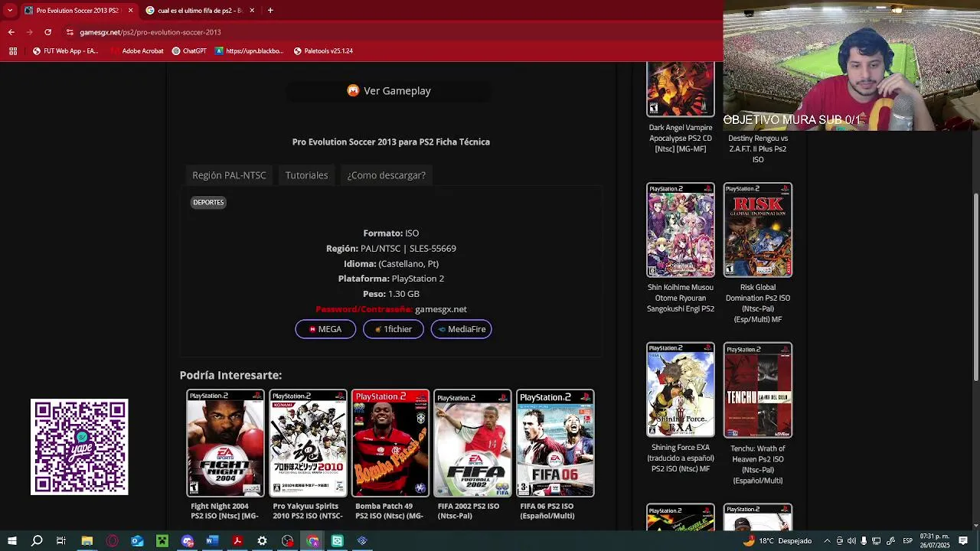Open Paletools v25.1.24 bookmark

(323, 51)
